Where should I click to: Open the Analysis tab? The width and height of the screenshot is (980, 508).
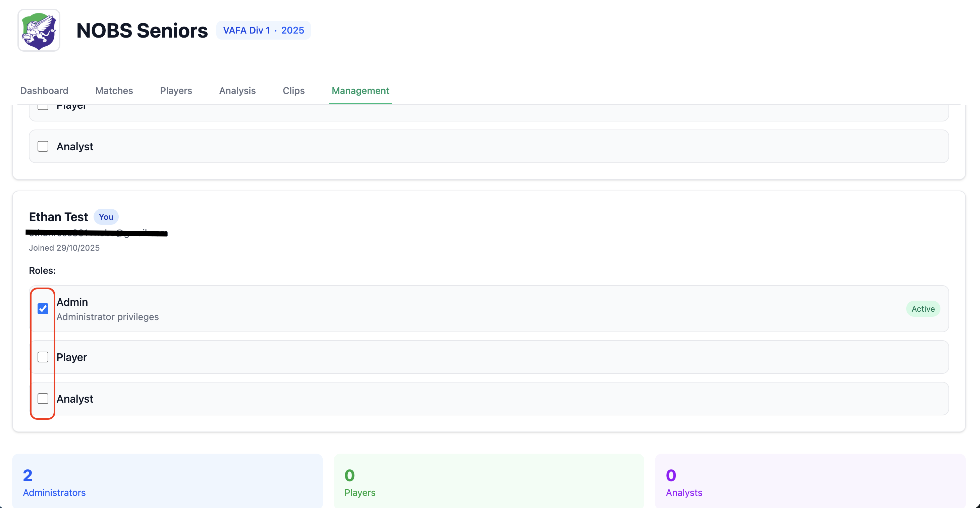(237, 91)
